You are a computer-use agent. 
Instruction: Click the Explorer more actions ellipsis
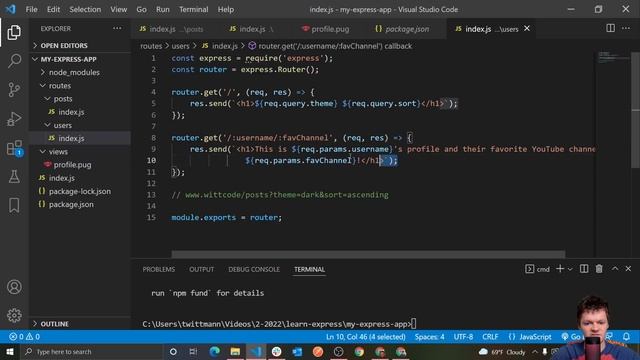117,28
